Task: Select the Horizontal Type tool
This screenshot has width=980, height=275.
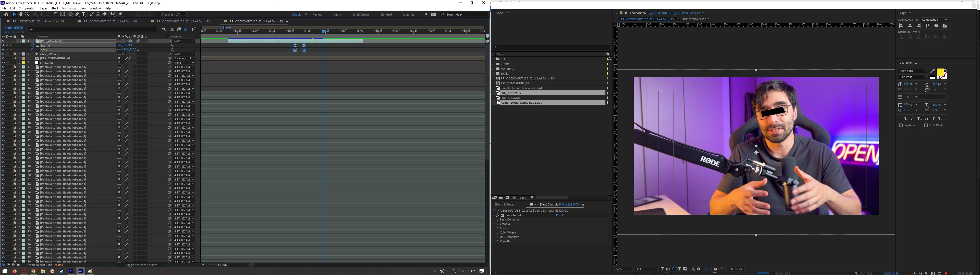Action: [x=84, y=15]
